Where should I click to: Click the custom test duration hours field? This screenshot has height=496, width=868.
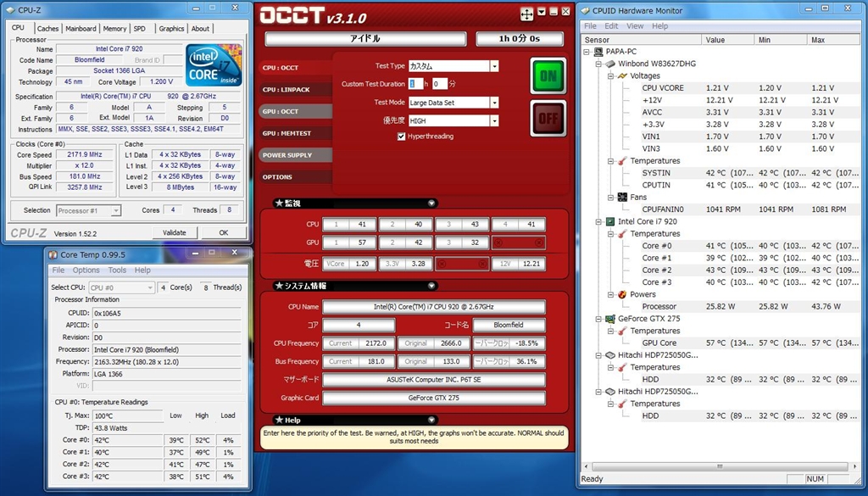(415, 84)
